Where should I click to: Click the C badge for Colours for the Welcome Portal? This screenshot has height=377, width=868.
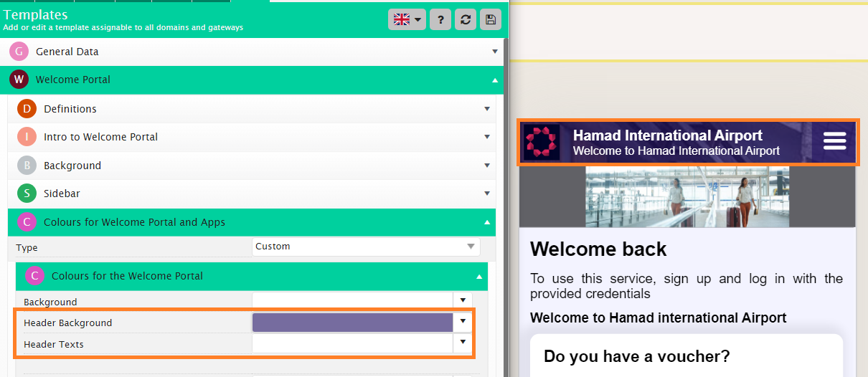tap(34, 276)
